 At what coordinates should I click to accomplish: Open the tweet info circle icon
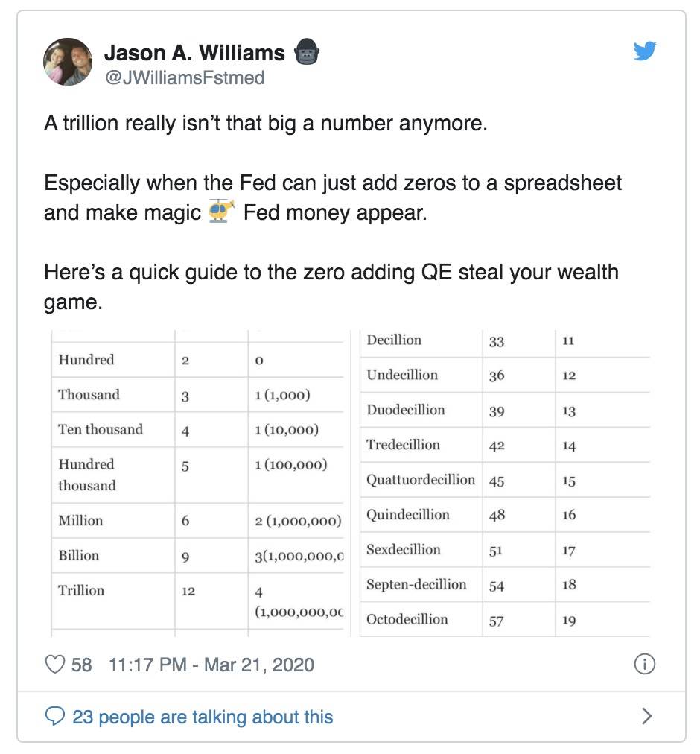(645, 664)
